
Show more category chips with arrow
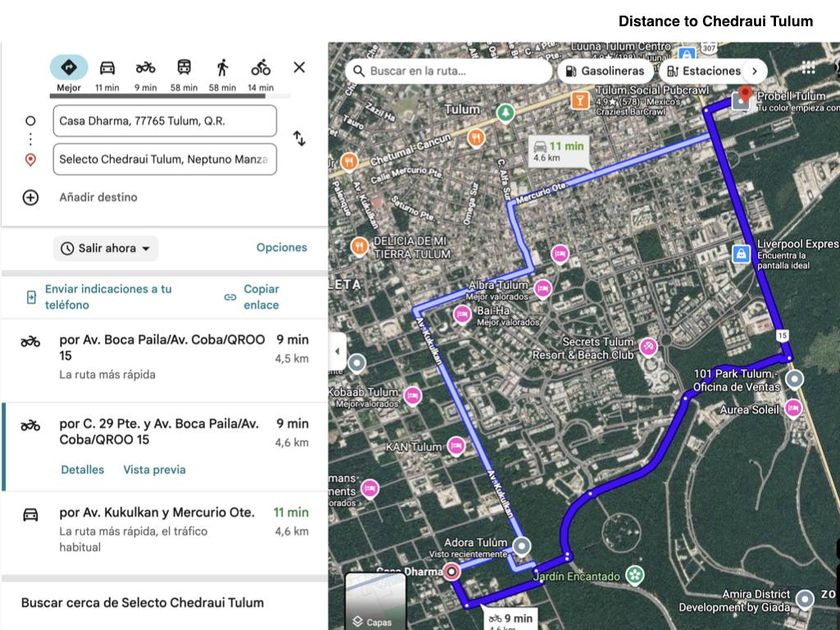(x=755, y=71)
